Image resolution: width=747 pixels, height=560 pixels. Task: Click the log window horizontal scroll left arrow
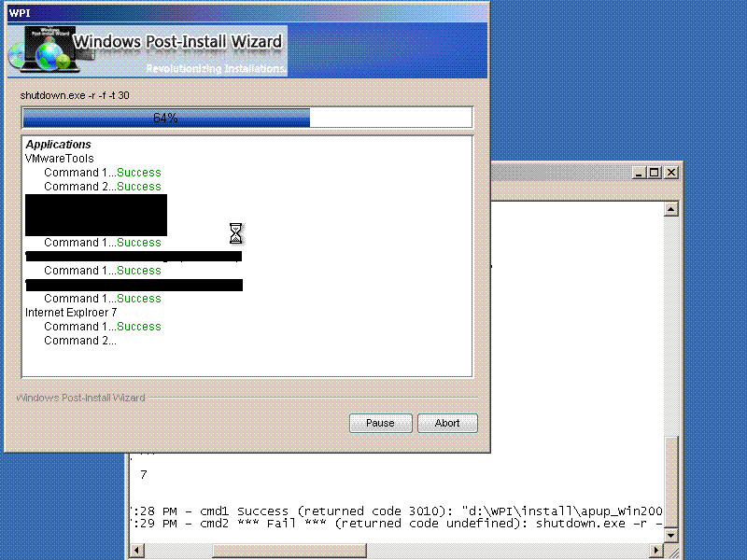[x=137, y=550]
